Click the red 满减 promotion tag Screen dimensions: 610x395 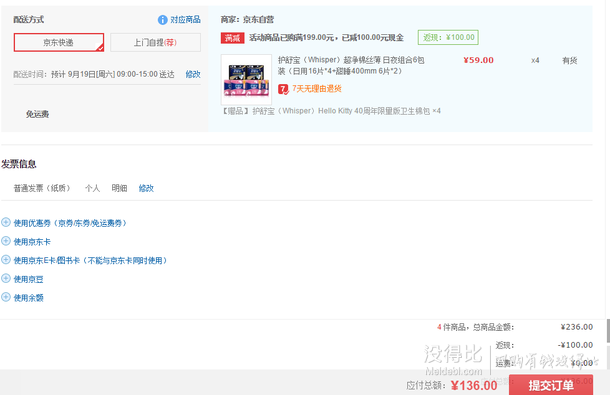(233, 38)
